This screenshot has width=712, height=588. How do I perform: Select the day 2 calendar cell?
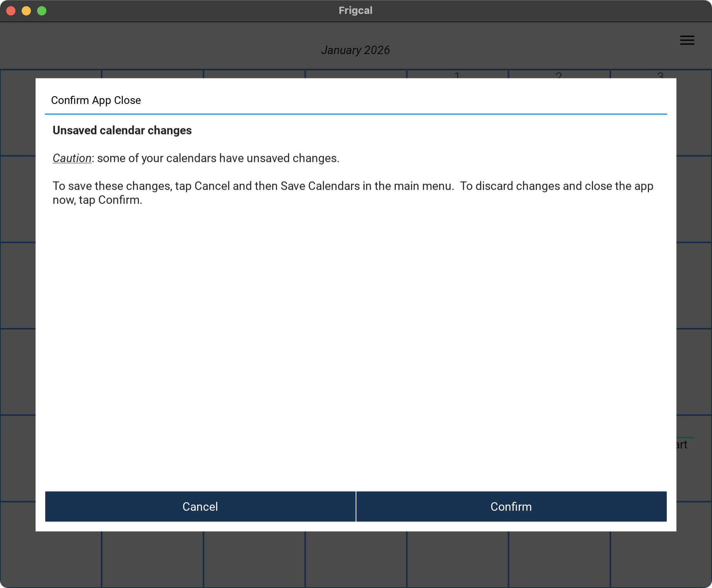pyautogui.click(x=559, y=74)
